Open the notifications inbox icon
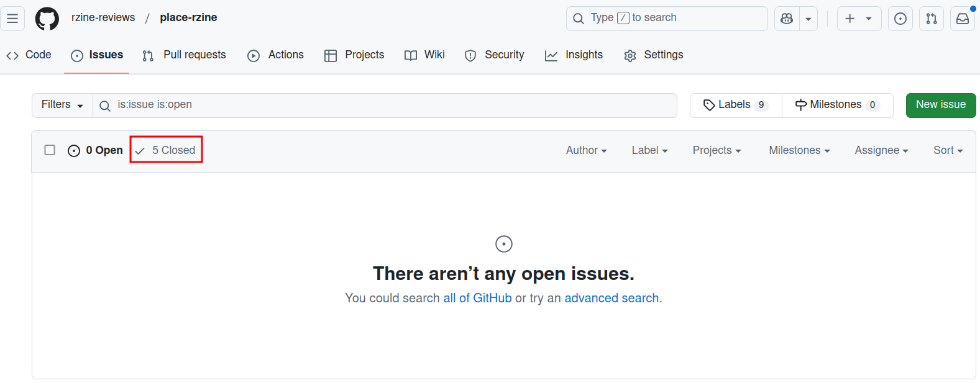 pos(962,19)
